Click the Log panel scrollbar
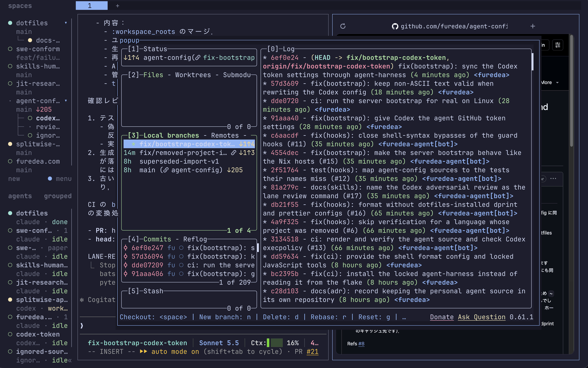Screen dimensions: 588x368 point(532,62)
